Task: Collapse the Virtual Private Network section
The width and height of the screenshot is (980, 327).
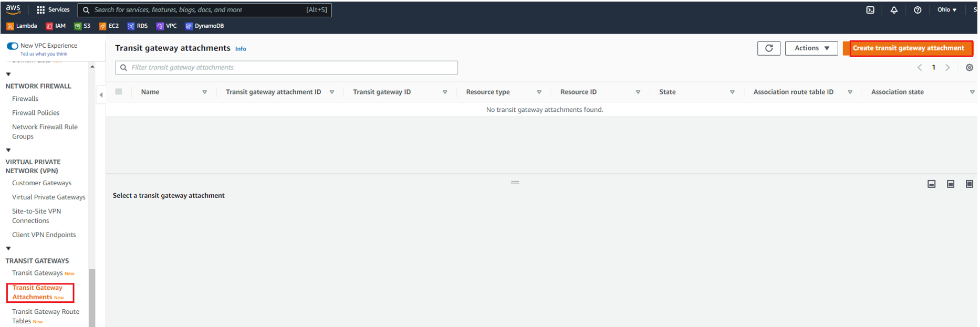Action: pos(8,151)
